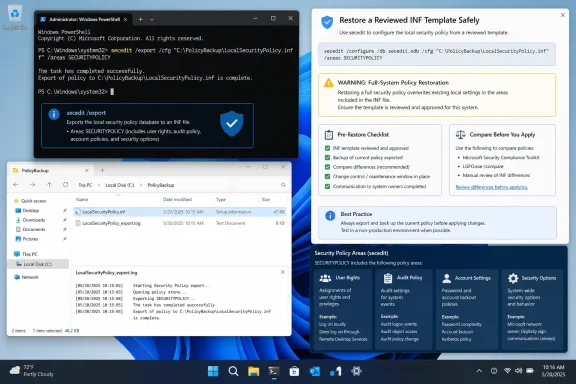Expand PowerShell tab profile dropdown arrow
This screenshot has width=576, height=384.
152,19
